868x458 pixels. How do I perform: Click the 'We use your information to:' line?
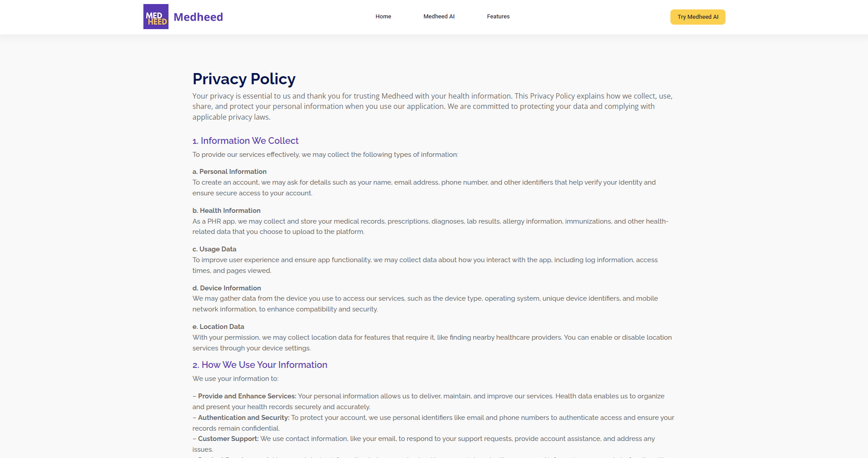coord(235,379)
